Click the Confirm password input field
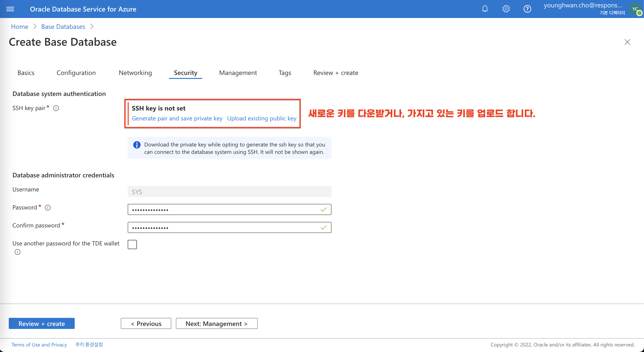This screenshot has height=352, width=644. (230, 227)
